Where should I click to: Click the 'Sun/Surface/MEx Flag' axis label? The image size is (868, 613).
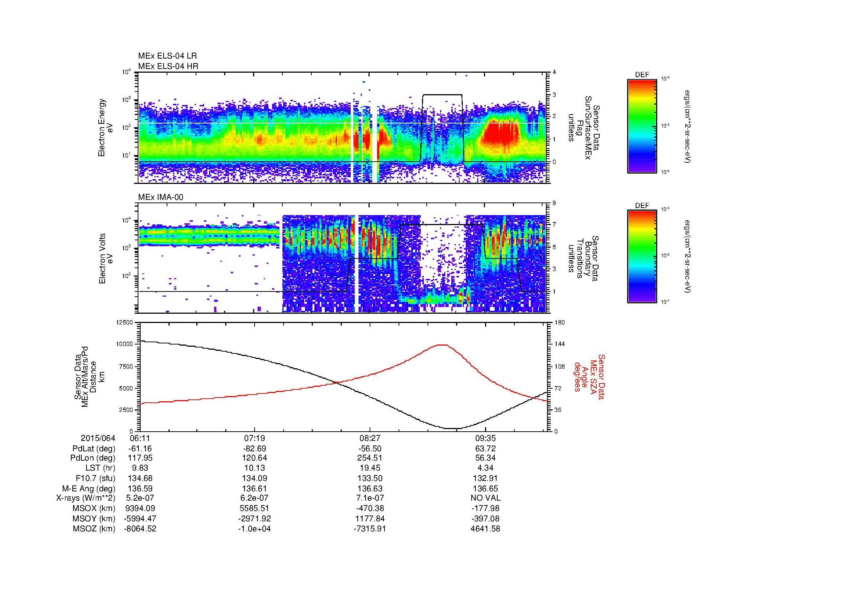[584, 128]
